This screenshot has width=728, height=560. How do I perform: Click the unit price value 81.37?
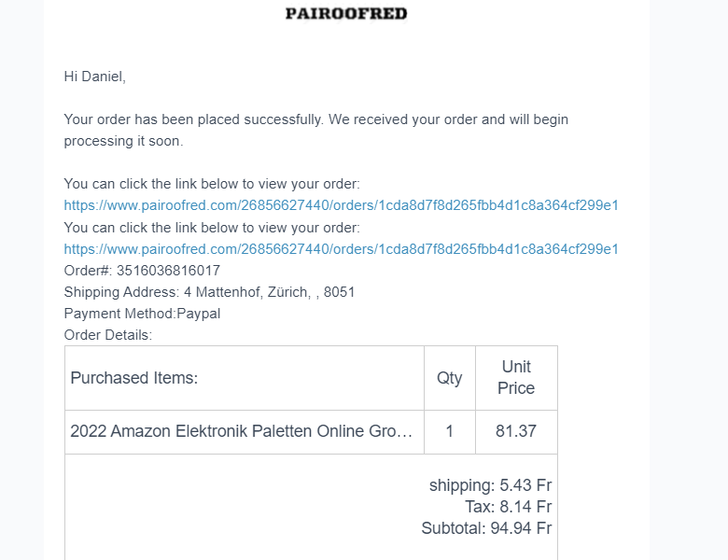516,432
